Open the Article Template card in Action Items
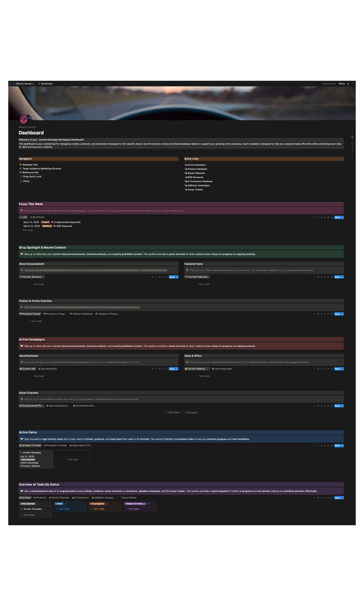Screen dimensions: 364x606 (x=32, y=453)
